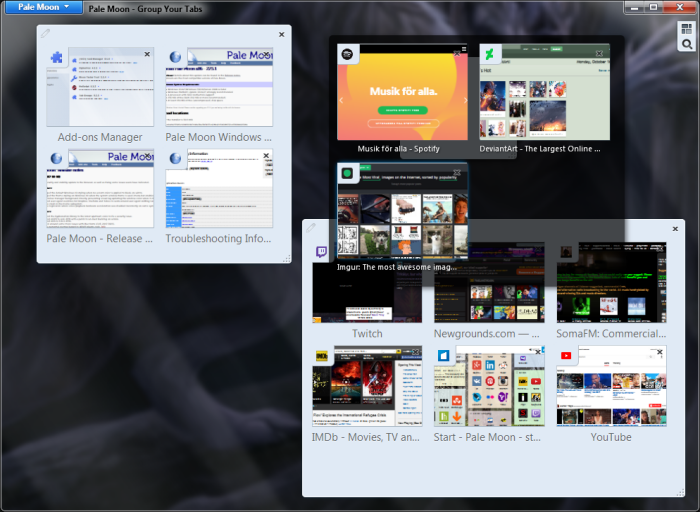Viewport: 700px width, 512px height.
Task: Open the Musik för alla Spotify thumbnail
Action: pos(402,92)
